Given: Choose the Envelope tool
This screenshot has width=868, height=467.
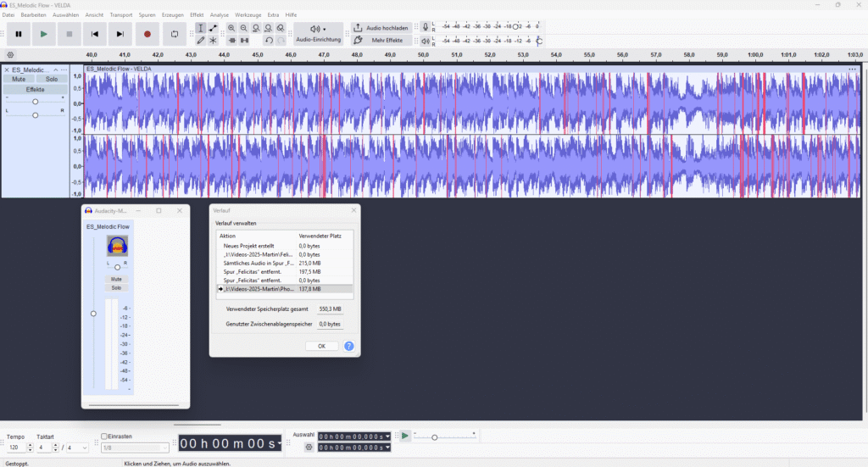Looking at the screenshot, I should [x=213, y=28].
